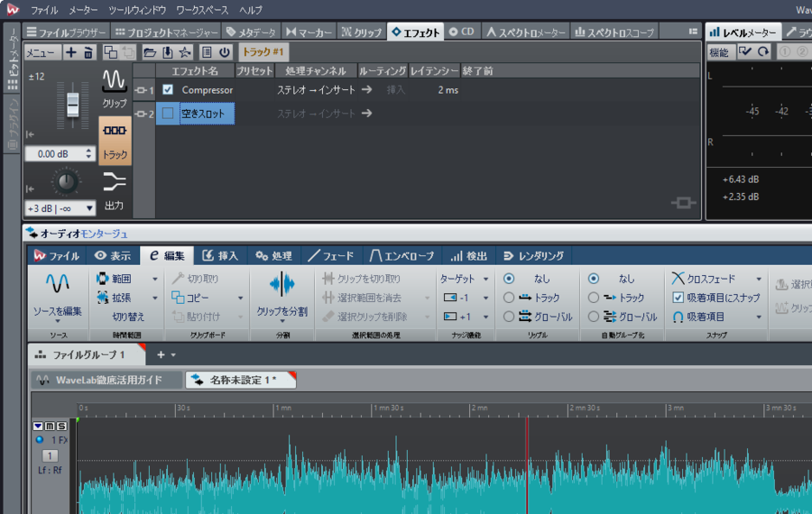The width and height of the screenshot is (812, 514).
Task: Add a new effect with plus icon
Action: pos(71,51)
